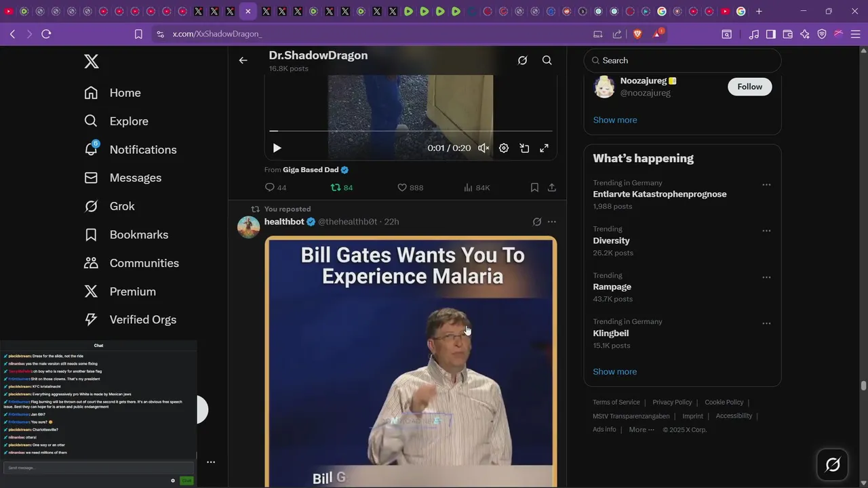Open Brave Shields lion icon
The height and width of the screenshot is (488, 868).
[x=637, y=34]
